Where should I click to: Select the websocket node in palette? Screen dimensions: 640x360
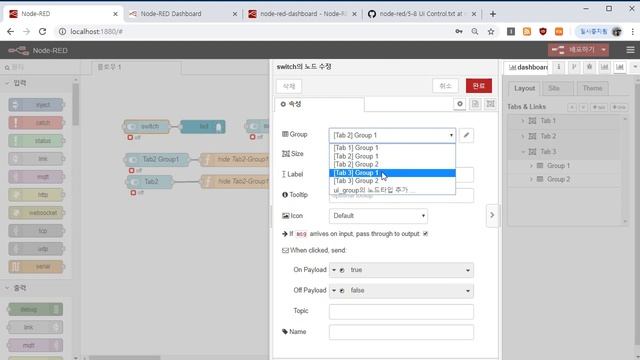[x=36, y=213]
